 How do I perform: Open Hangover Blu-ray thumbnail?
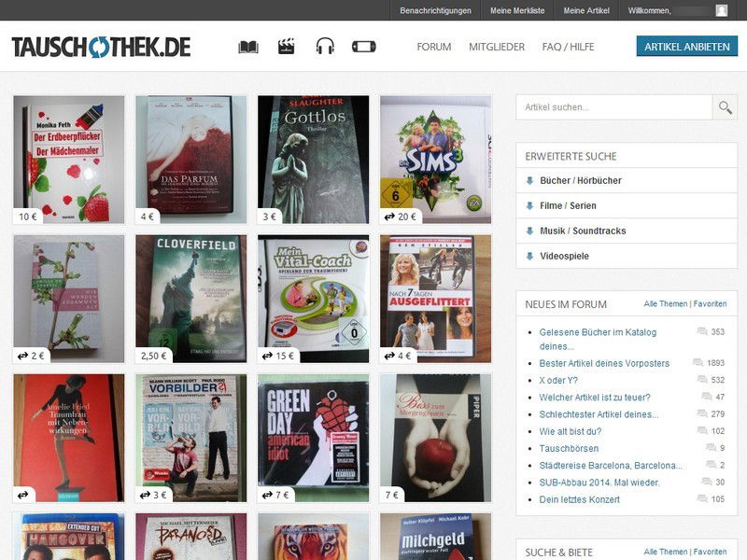[69, 536]
